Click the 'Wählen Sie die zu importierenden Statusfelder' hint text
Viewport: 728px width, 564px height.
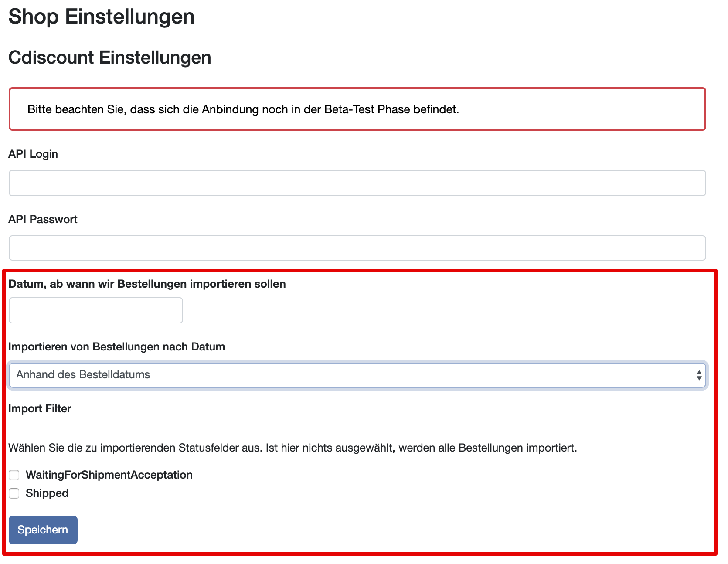click(293, 448)
